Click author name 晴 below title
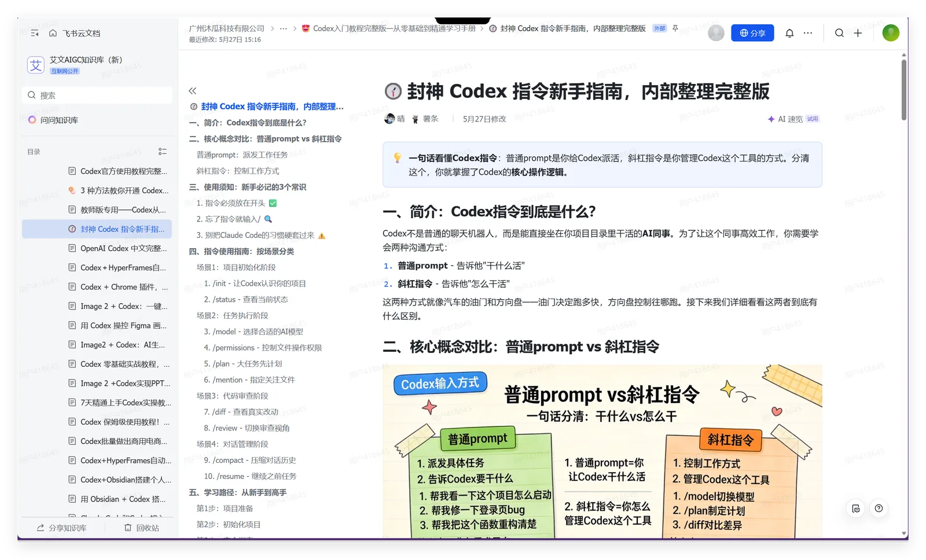The width and height of the screenshot is (926, 560). 401,119
